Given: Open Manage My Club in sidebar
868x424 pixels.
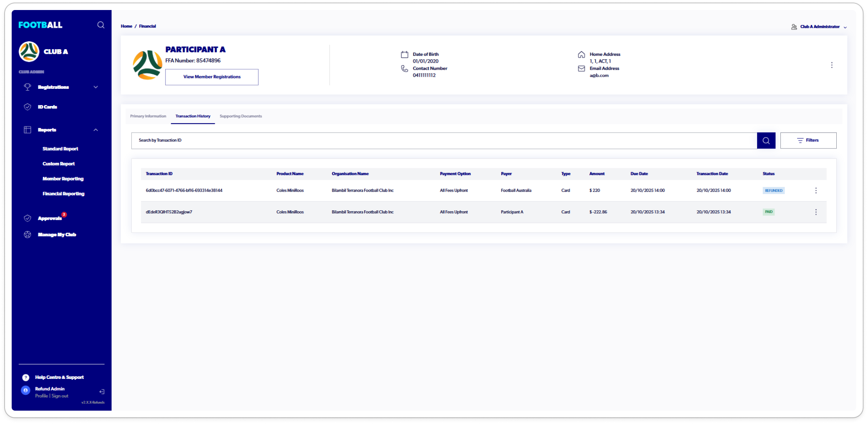Looking at the screenshot, I should click(x=57, y=235).
